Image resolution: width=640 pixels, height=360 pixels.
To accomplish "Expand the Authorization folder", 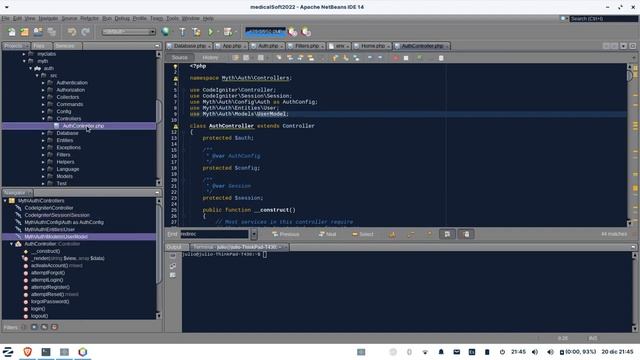I will pyautogui.click(x=43, y=90).
